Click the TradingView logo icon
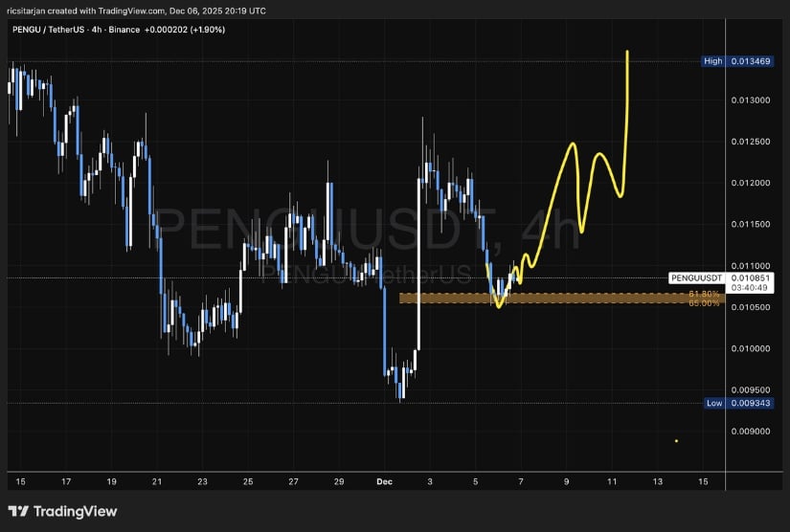 pyautogui.click(x=17, y=512)
